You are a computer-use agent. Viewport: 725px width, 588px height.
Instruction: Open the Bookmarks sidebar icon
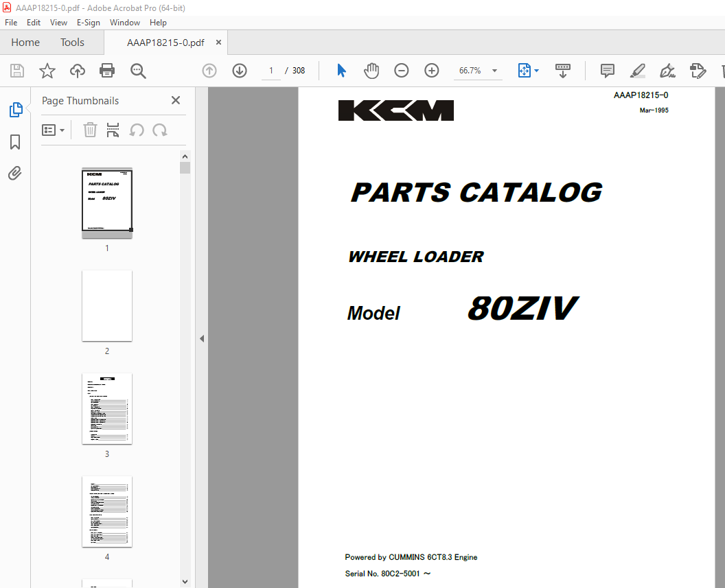[15, 142]
